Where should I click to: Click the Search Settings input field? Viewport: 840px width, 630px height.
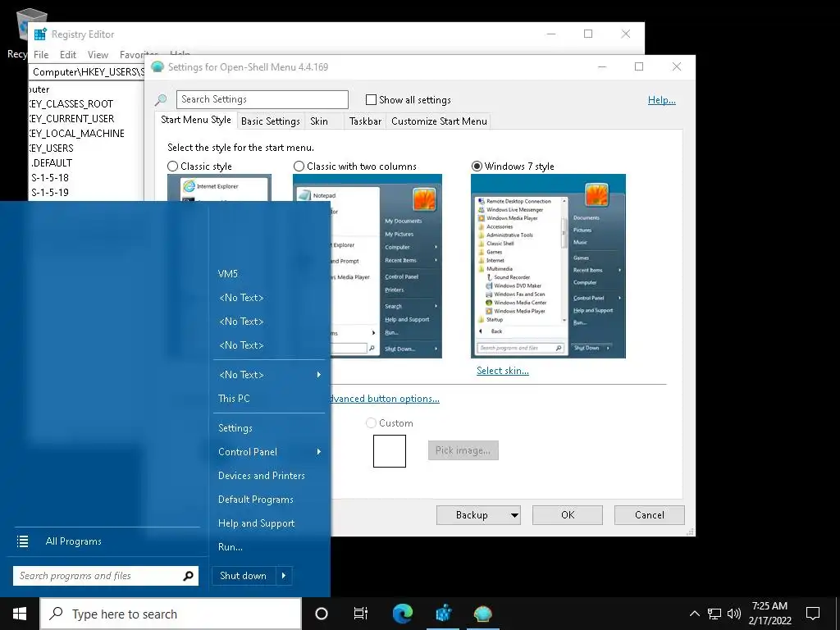262,99
